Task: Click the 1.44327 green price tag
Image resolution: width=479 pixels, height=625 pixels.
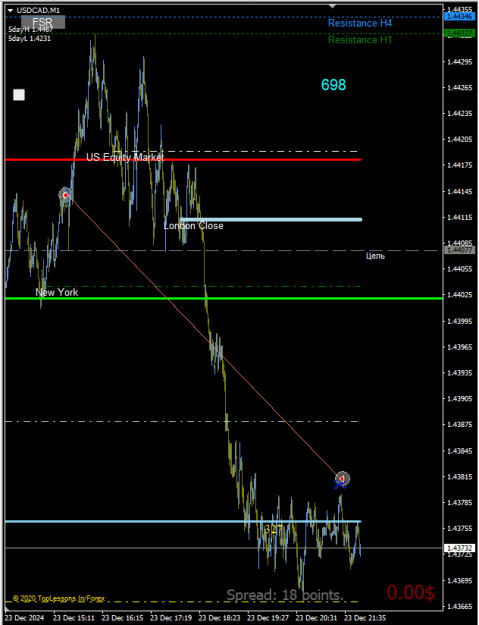Action: click(x=459, y=33)
